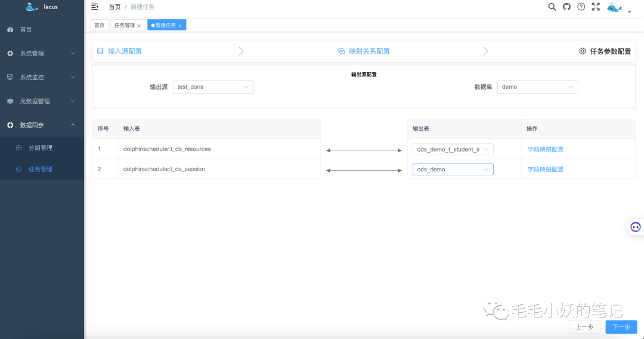Click the briefcase icon beside 分组管理
The width and height of the screenshot is (644, 339).
coord(18,147)
